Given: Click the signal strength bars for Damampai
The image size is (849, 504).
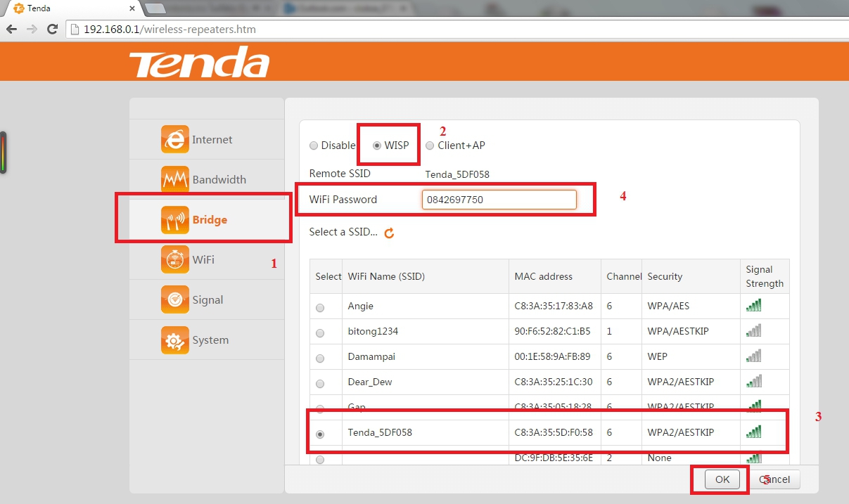Looking at the screenshot, I should [x=754, y=356].
